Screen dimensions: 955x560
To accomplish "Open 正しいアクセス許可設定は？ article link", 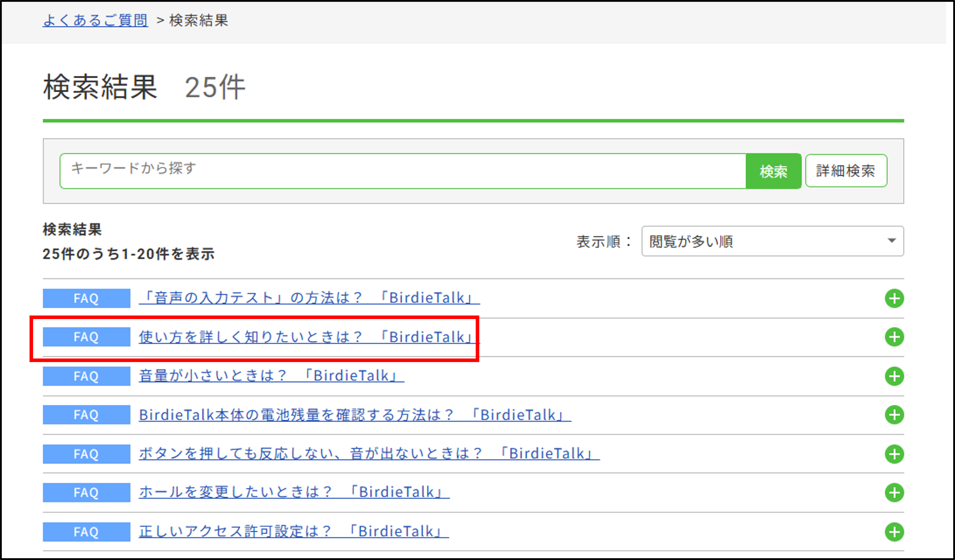I will tap(294, 532).
